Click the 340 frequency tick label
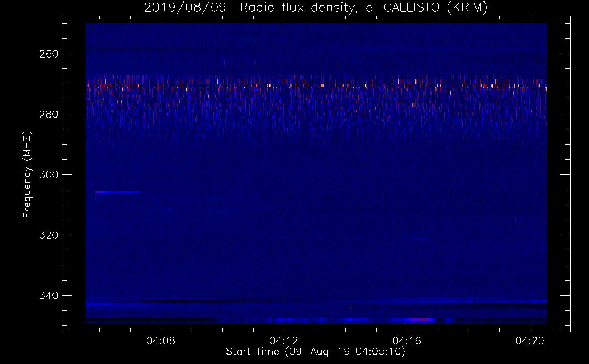This screenshot has width=589, height=364. [49, 296]
